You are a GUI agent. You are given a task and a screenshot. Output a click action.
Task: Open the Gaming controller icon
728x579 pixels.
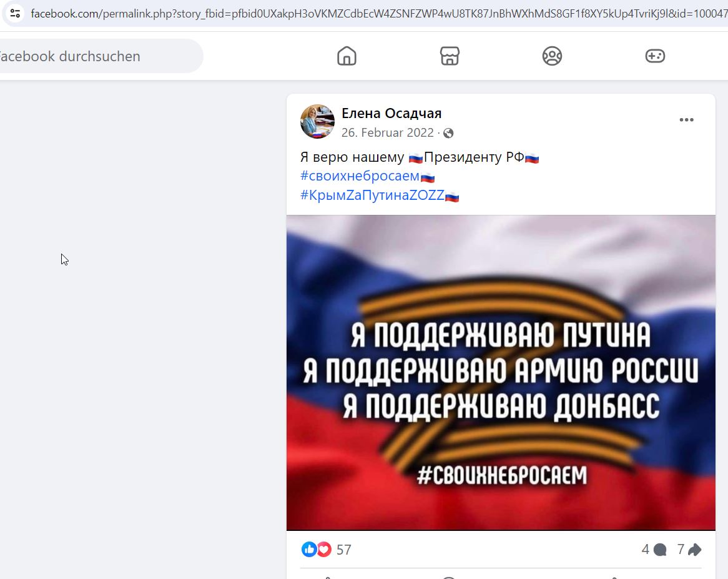pos(655,56)
